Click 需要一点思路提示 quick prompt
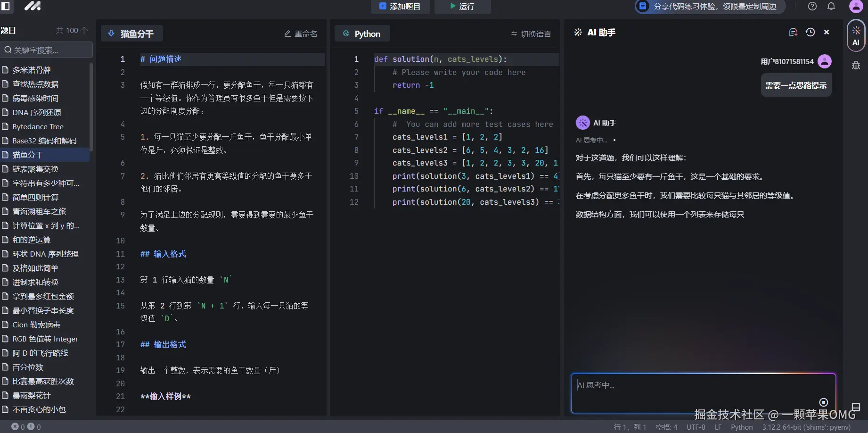 click(x=796, y=85)
